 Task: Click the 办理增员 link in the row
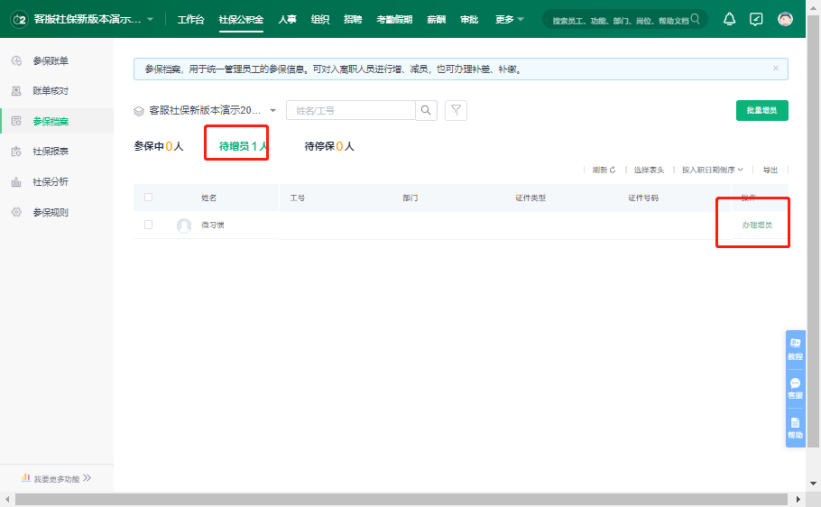[x=757, y=225]
